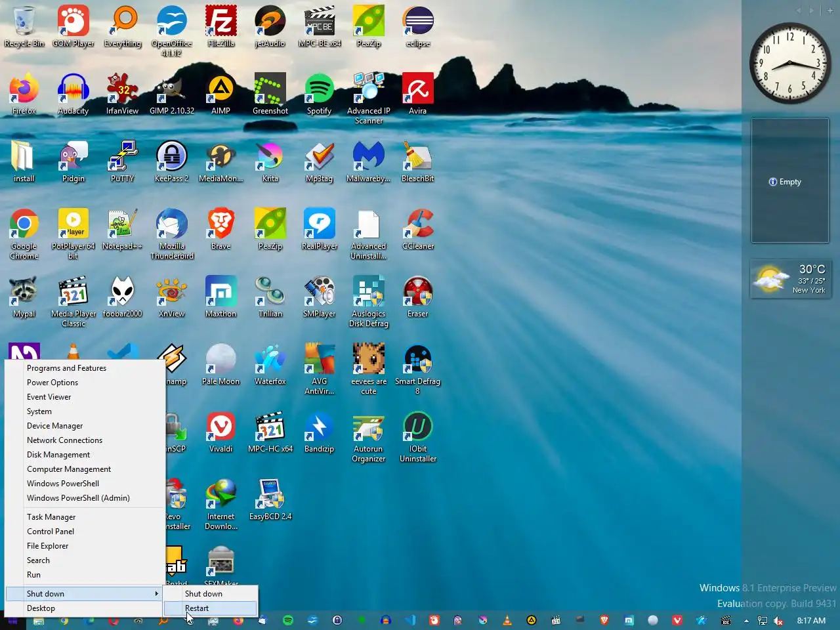Open the Google Chrome desktop shortcut
The image size is (840, 630).
[24, 234]
